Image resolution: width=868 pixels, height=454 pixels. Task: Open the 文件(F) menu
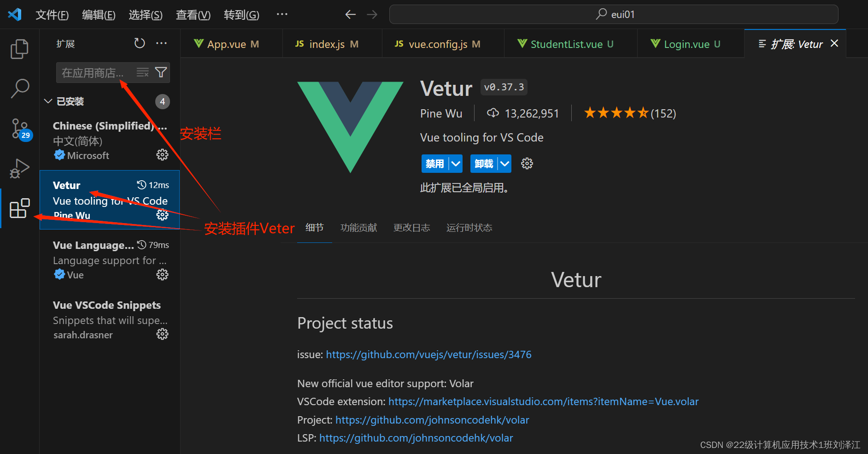coord(52,14)
